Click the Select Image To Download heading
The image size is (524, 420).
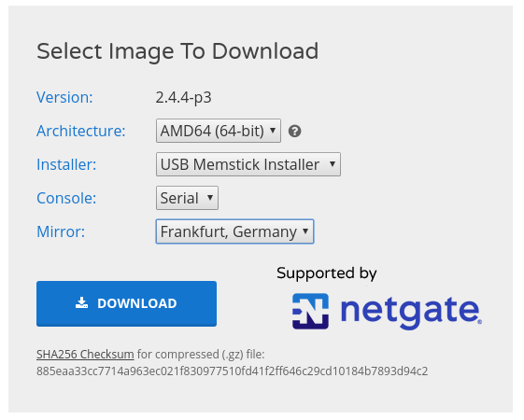(x=177, y=51)
